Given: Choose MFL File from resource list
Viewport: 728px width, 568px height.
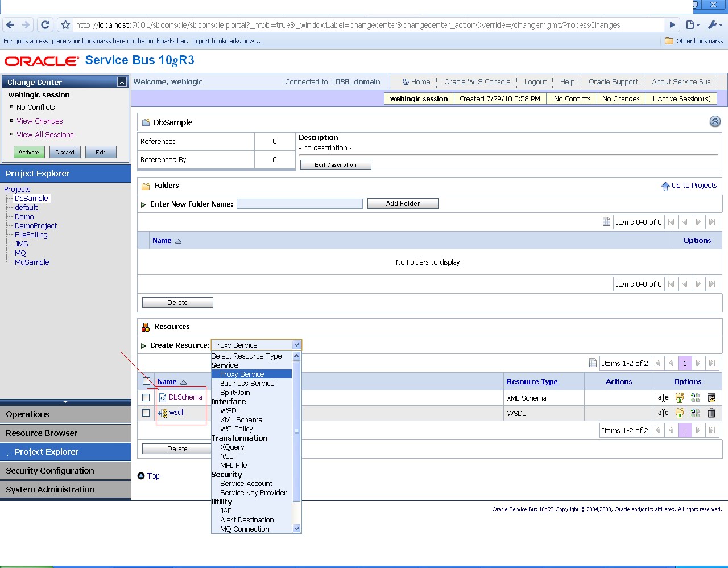Looking at the screenshot, I should tap(233, 466).
